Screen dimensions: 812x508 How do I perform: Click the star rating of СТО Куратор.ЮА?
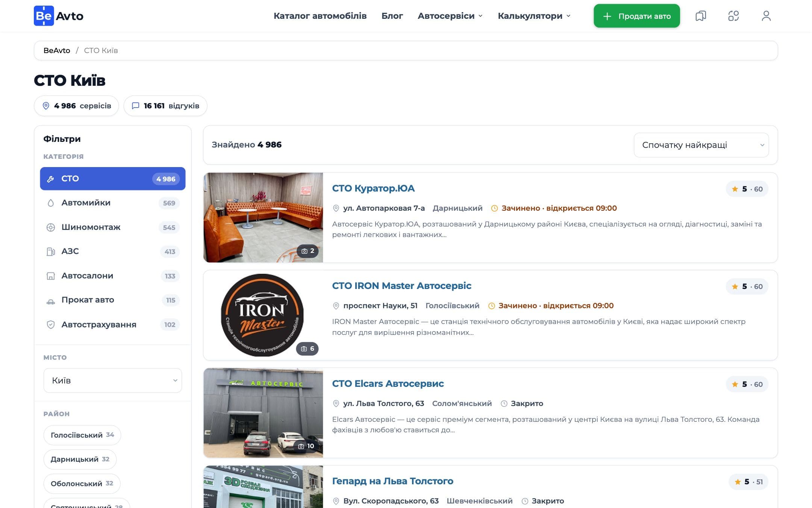(747, 189)
